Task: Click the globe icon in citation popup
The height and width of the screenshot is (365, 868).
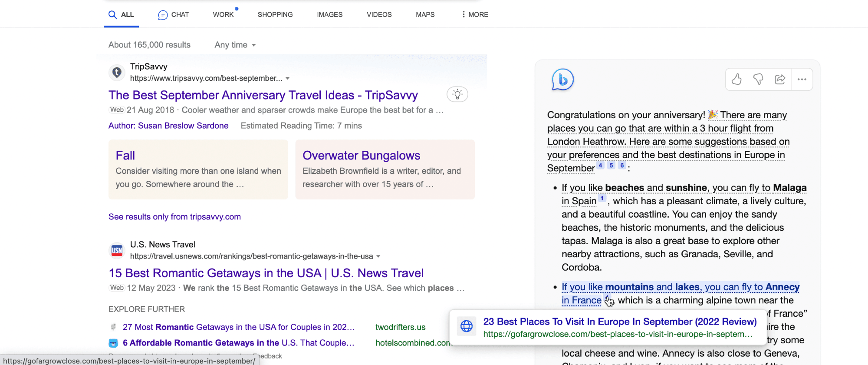Action: (x=467, y=326)
